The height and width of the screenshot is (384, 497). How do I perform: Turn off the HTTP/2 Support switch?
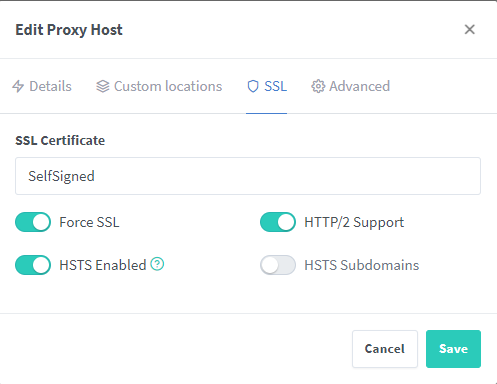point(278,222)
